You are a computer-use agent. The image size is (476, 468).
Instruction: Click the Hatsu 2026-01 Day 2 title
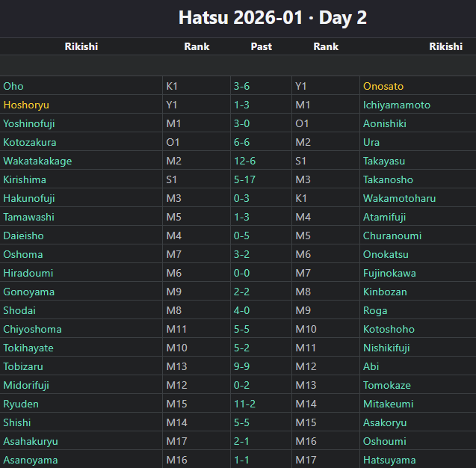(x=272, y=18)
